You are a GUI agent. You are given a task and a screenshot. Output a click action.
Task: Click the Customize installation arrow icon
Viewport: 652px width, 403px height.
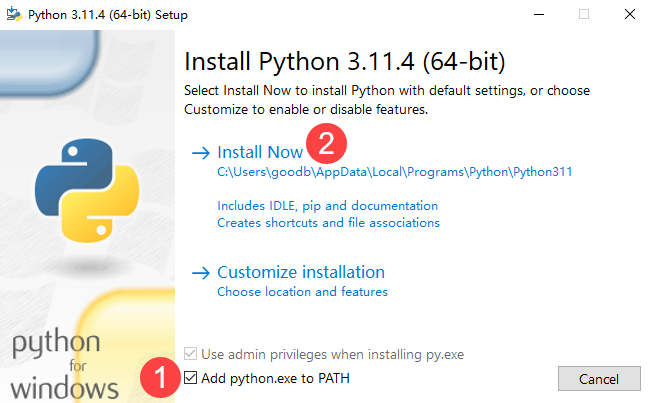[x=201, y=273]
